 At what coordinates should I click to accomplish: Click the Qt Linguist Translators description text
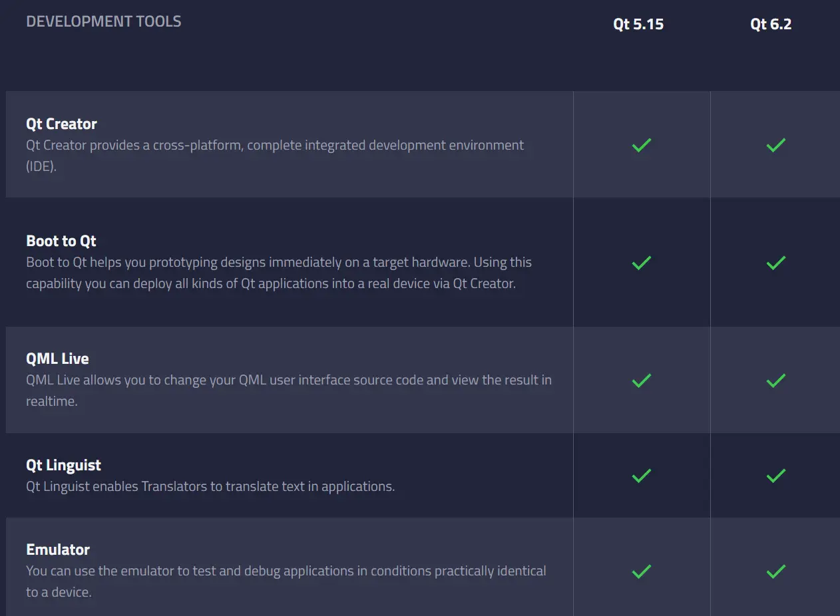[x=210, y=486]
